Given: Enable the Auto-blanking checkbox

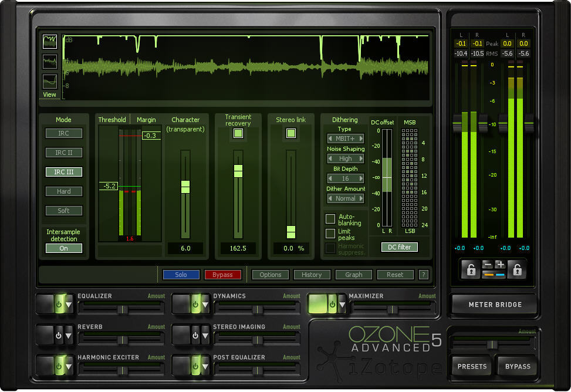Looking at the screenshot, I should (x=330, y=219).
